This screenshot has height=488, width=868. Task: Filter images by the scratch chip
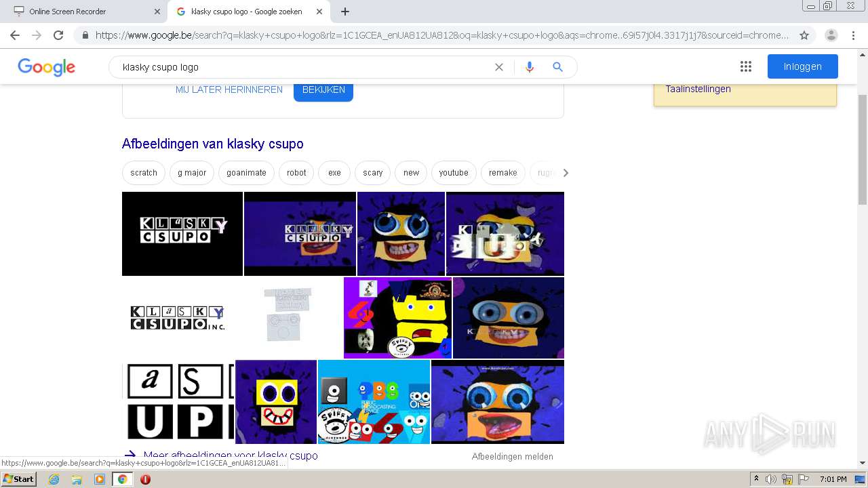144,173
